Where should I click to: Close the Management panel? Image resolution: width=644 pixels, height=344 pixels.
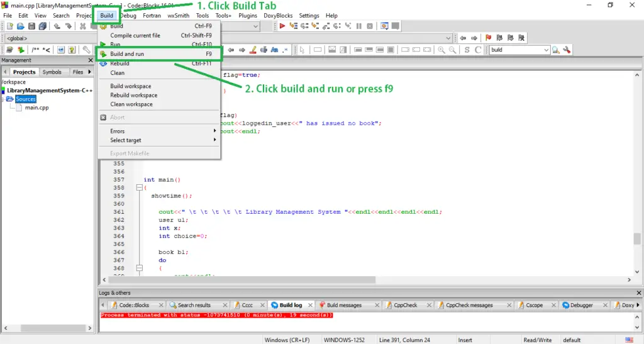91,60
